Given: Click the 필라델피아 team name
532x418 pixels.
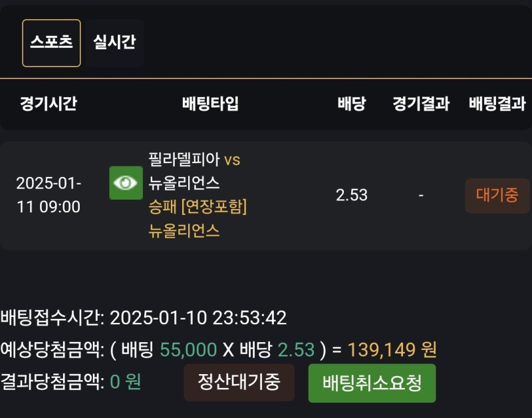Looking at the screenshot, I should 184,160.
